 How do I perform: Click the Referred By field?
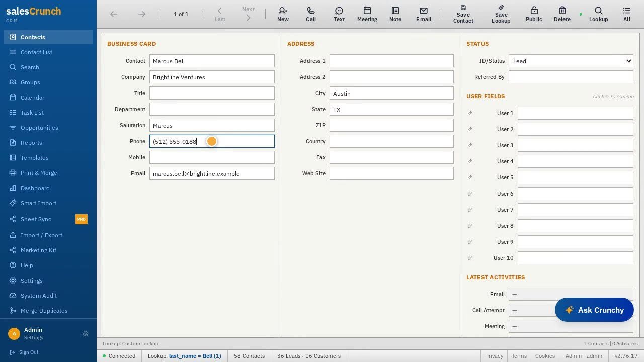pos(571,77)
